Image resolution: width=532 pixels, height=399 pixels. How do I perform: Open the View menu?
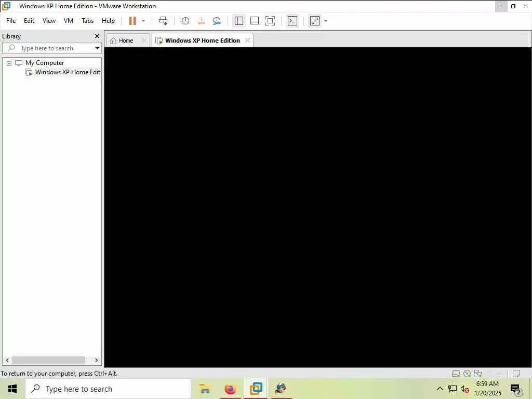pyautogui.click(x=49, y=21)
